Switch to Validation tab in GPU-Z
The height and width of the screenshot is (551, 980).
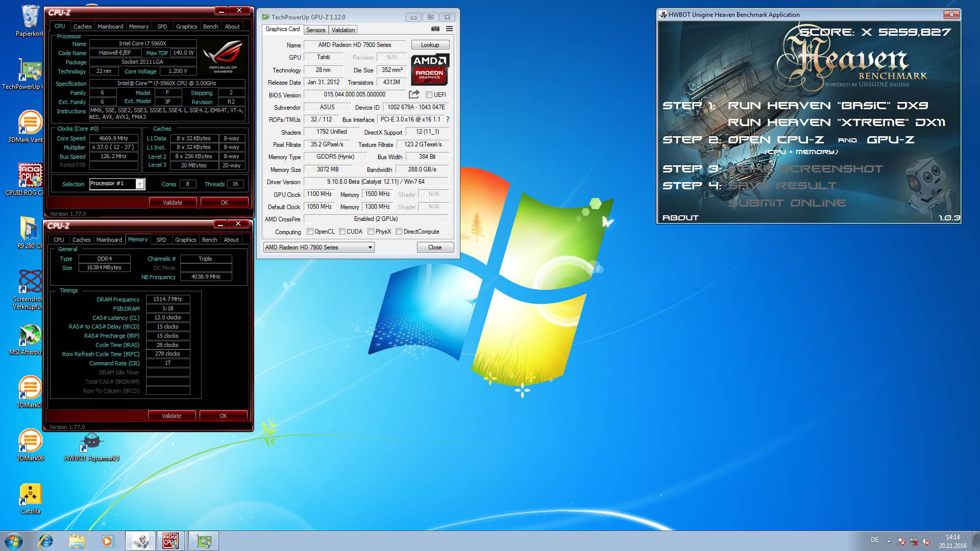coord(343,30)
